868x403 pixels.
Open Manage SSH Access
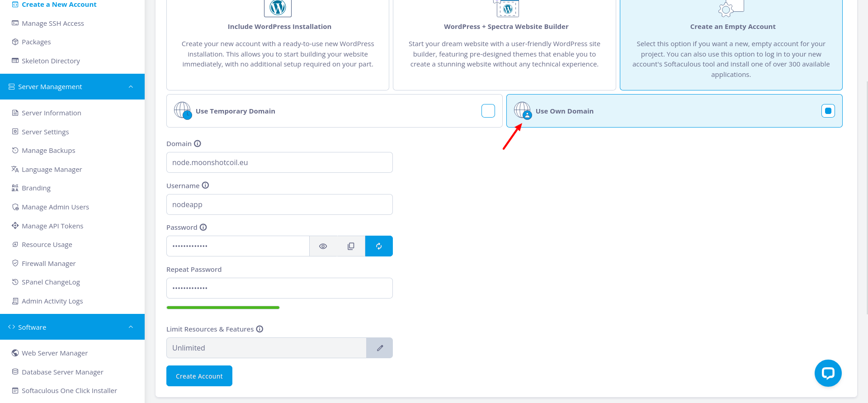tap(53, 24)
